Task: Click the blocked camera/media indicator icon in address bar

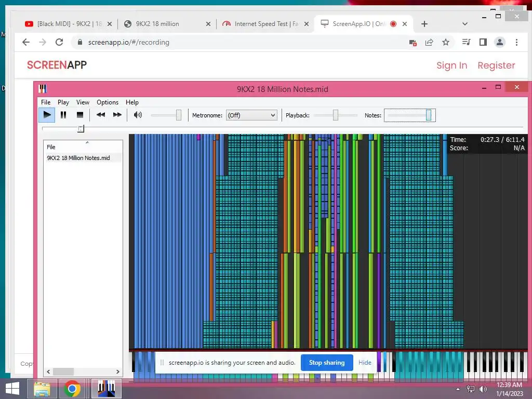Action: pos(413,43)
